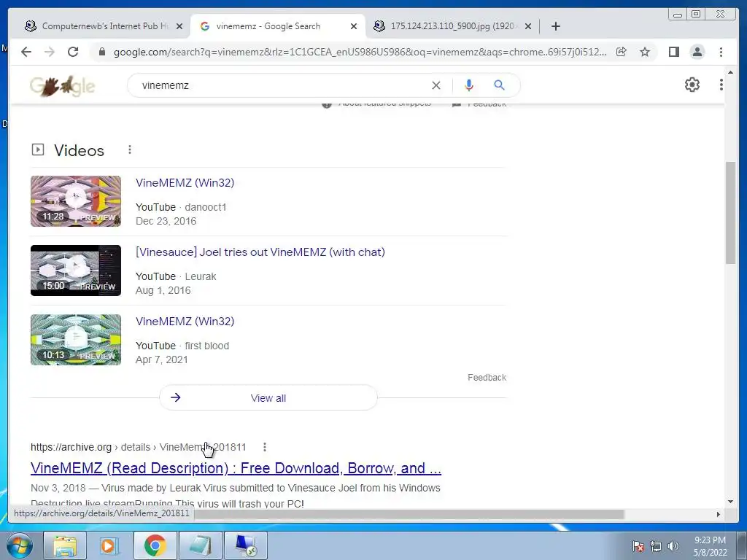Click scroll down arrow on page
The height and width of the screenshot is (560, 747).
pyautogui.click(x=730, y=502)
